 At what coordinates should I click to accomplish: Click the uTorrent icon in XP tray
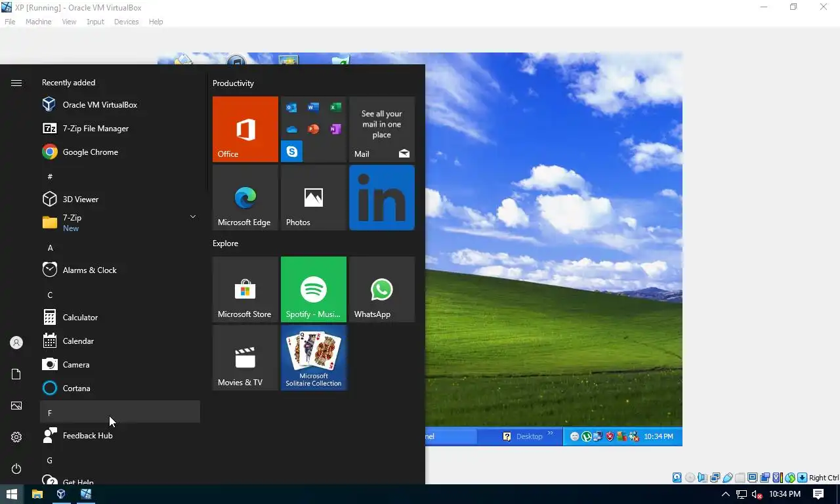587,436
